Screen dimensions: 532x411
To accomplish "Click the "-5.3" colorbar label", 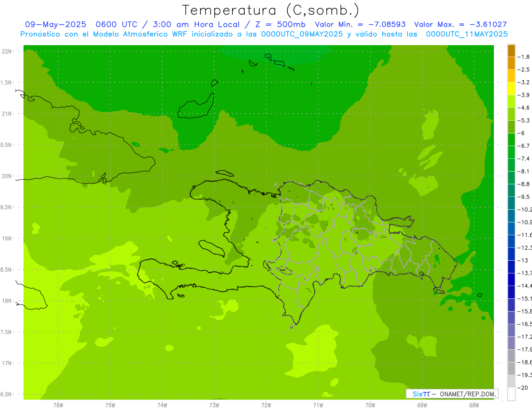I will pos(524,121).
